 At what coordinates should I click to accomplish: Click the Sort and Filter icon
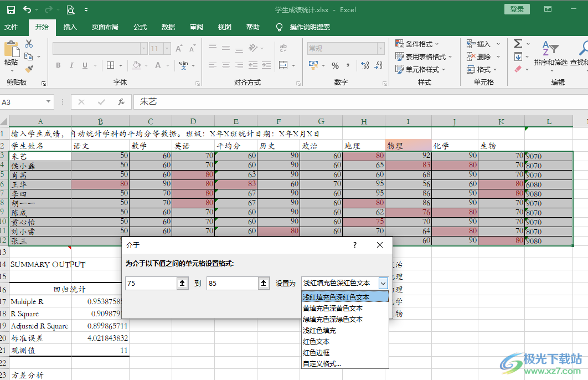pos(550,48)
